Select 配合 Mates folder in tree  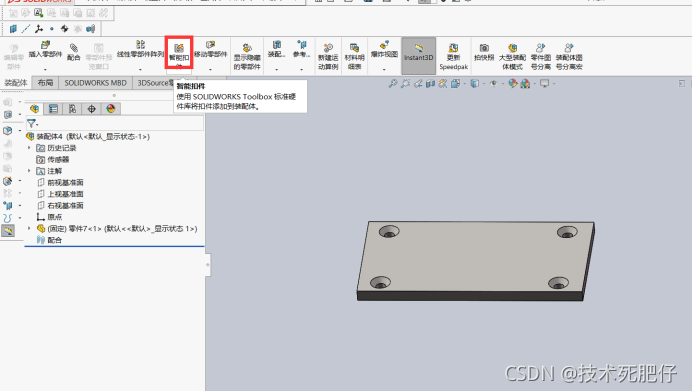click(x=50, y=240)
